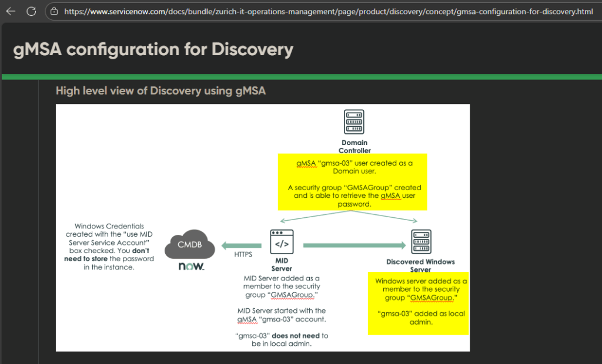
Task: Click the ServiceNow docs URL field
Action: point(328,11)
